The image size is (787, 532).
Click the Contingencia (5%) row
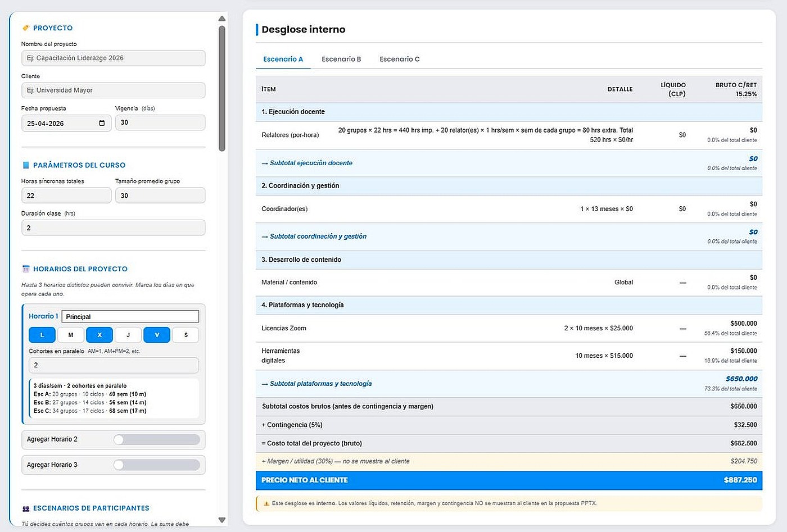pos(509,425)
